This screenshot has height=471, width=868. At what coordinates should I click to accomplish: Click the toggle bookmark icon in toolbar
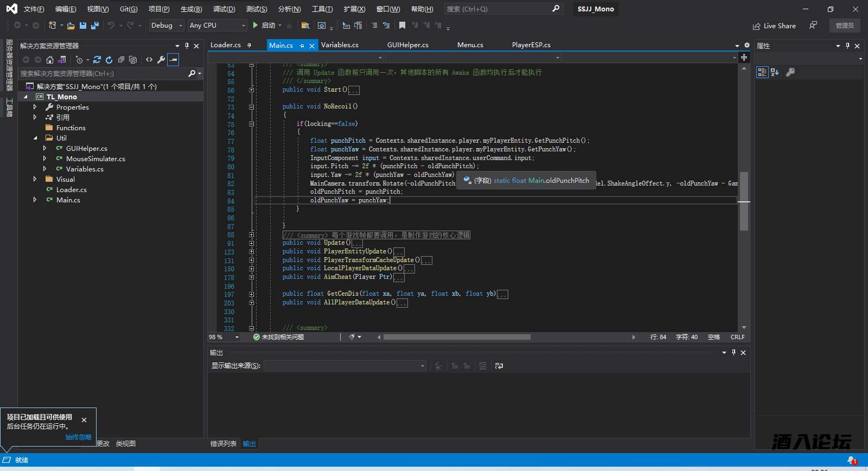click(x=402, y=26)
